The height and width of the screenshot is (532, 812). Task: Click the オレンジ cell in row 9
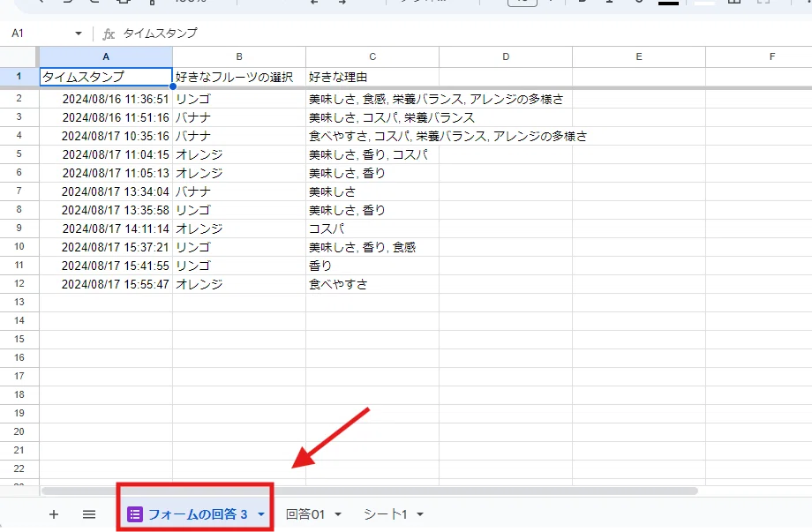(x=239, y=229)
